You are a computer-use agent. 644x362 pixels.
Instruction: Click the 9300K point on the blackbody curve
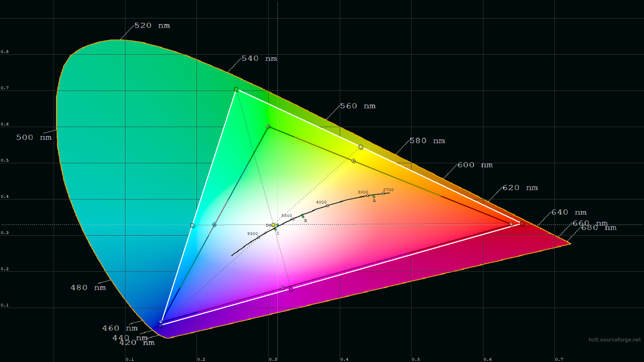point(258,237)
